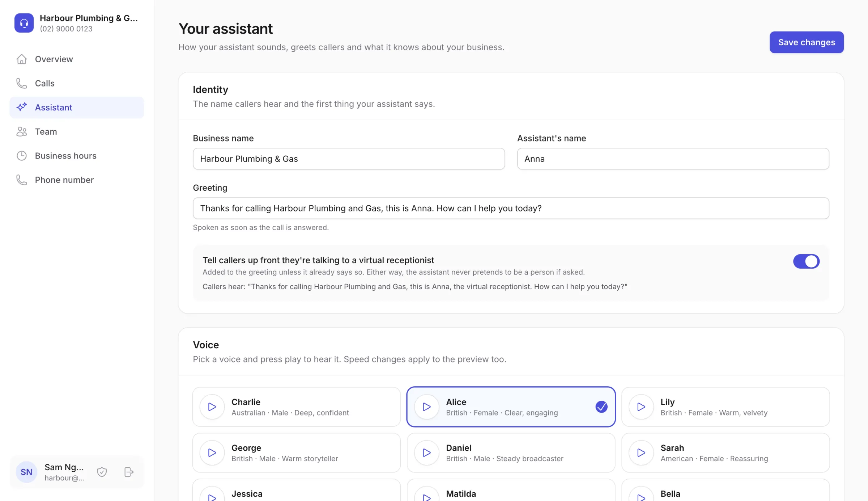Select the Daniel voice card

click(511, 453)
